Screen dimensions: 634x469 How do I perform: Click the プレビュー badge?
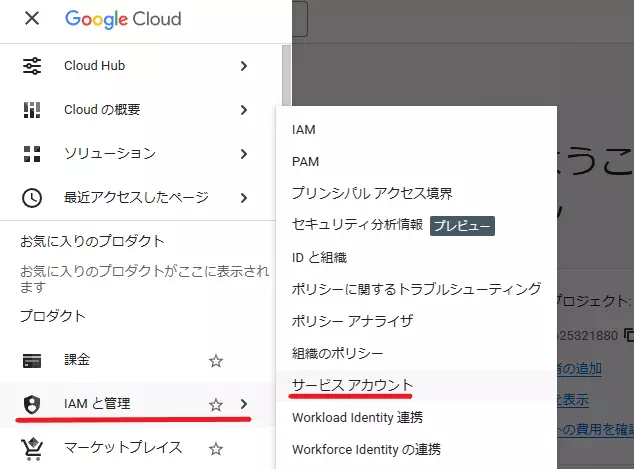click(x=462, y=226)
